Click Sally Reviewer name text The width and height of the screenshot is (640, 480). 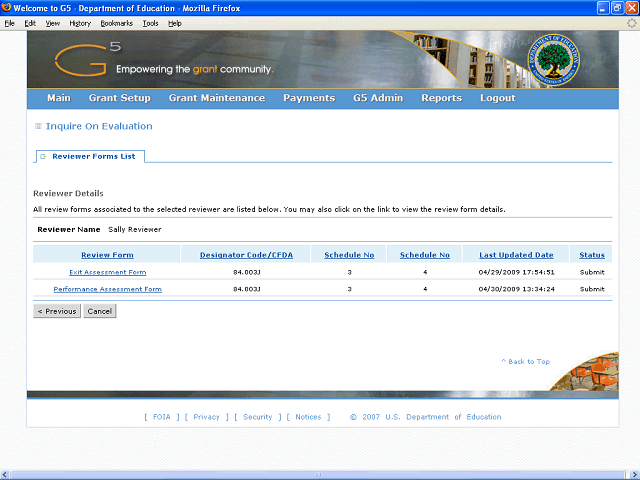tap(135, 230)
